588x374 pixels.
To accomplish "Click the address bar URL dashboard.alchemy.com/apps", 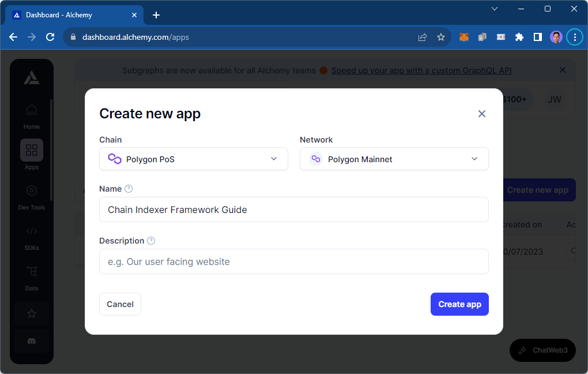I will coord(135,37).
